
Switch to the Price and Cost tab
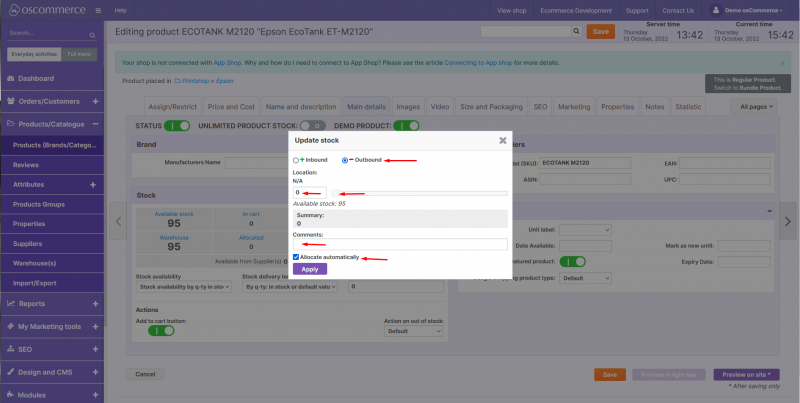click(x=231, y=106)
